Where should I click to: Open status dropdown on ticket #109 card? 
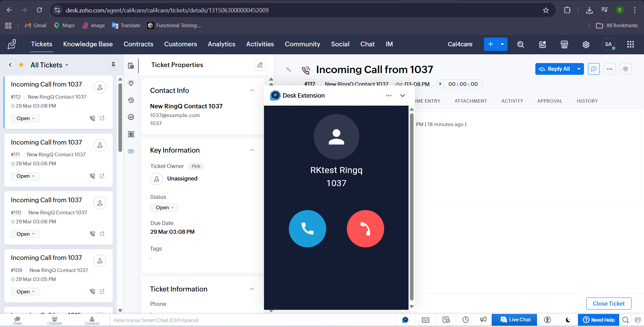click(x=25, y=292)
